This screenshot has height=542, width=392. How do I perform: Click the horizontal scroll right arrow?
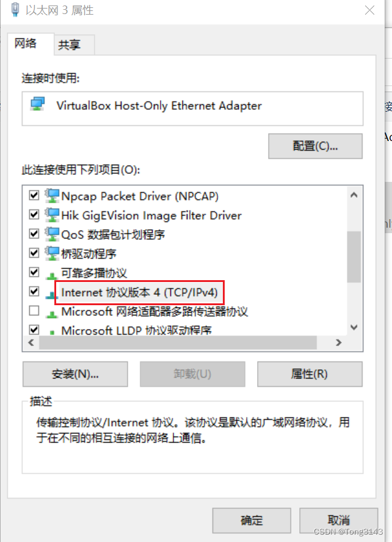[339, 342]
